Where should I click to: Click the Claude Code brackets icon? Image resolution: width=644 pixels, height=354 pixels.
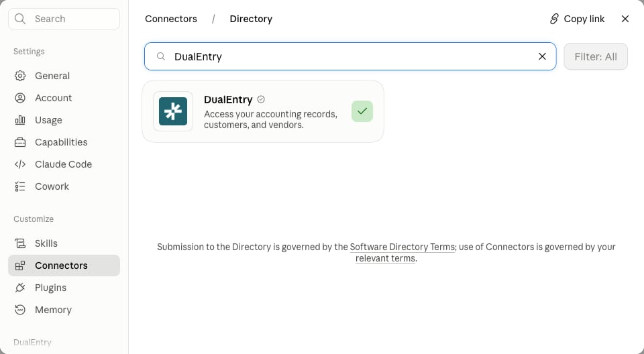tap(19, 164)
